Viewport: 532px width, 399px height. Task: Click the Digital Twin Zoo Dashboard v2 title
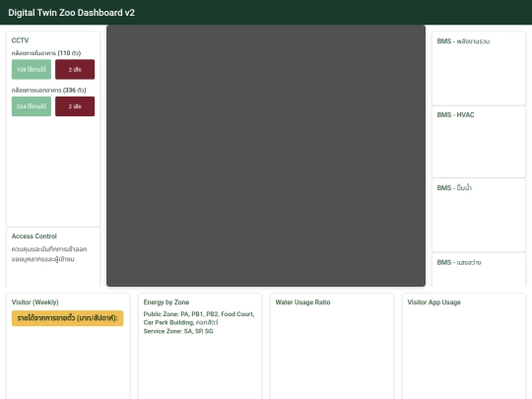click(x=71, y=13)
